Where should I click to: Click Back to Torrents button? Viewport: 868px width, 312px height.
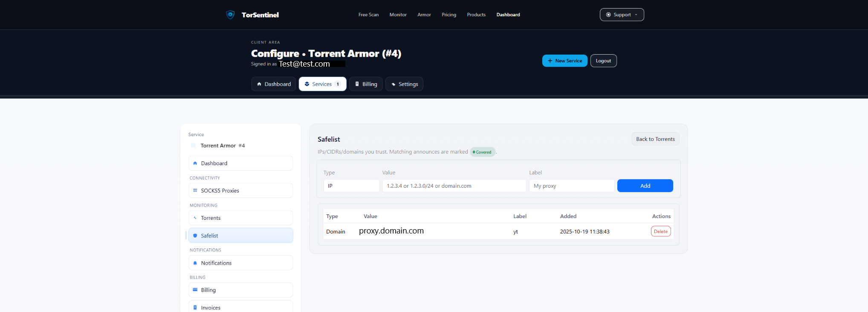pos(655,139)
